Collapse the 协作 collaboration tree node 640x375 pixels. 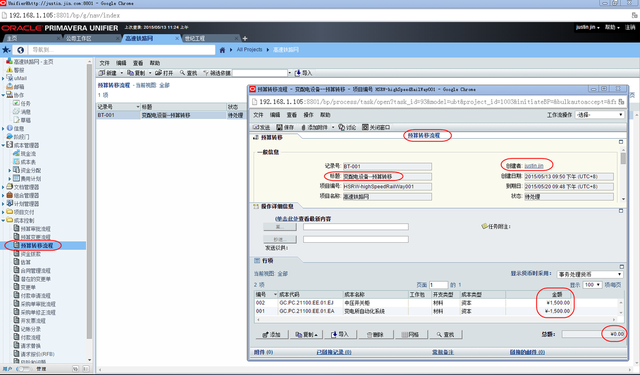3,95
